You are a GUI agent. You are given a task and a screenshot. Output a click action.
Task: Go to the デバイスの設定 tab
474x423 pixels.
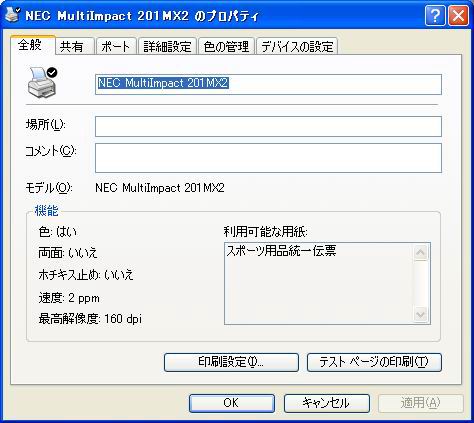coord(297,46)
